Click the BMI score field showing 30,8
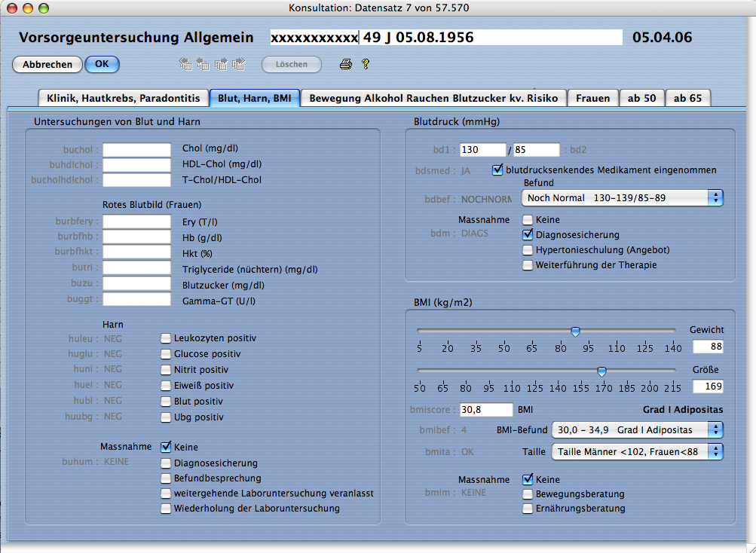This screenshot has width=756, height=553. 486,409
